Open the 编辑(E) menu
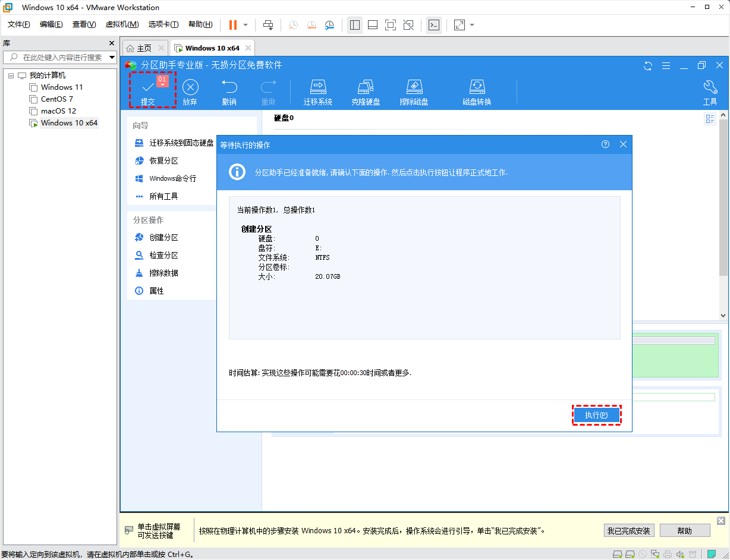The width and height of the screenshot is (730, 560). [x=51, y=24]
